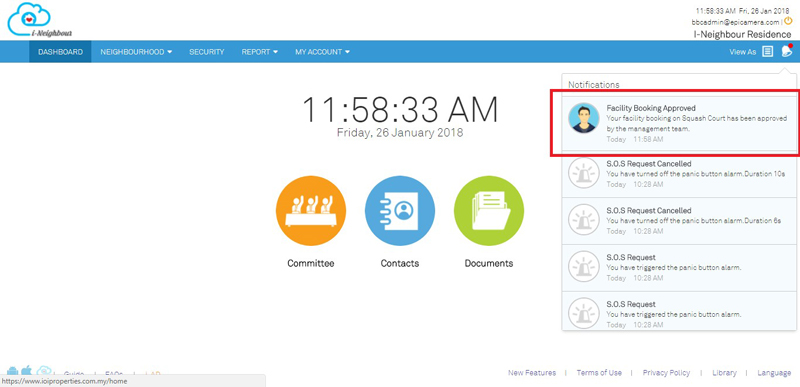Screen dimensions: 800x387
Task: Open the Security menu item
Action: (207, 52)
